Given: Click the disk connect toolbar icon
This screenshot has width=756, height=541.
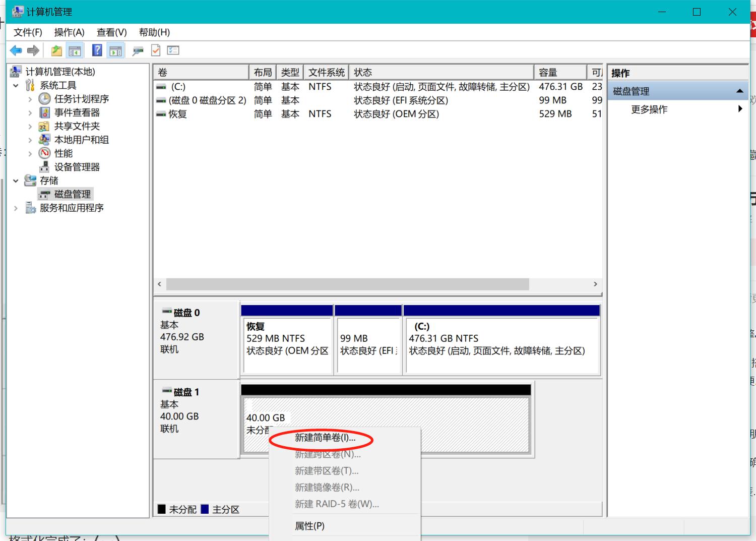Looking at the screenshot, I should [x=138, y=50].
